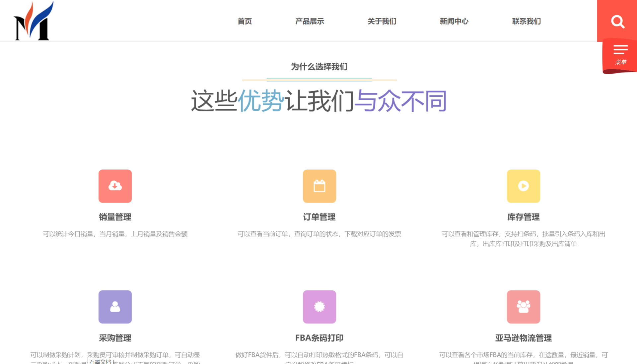Navigate to 新闻中心 page

tap(454, 21)
